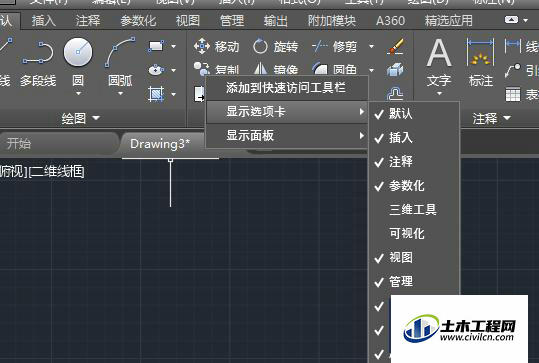Open the Hatch tool dropdown arrow
Viewport: 539px width, 363px height.
pos(174,94)
